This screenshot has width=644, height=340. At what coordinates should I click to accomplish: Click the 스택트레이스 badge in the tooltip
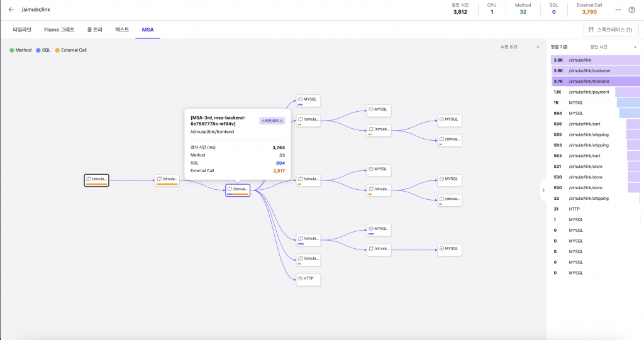pyautogui.click(x=272, y=120)
